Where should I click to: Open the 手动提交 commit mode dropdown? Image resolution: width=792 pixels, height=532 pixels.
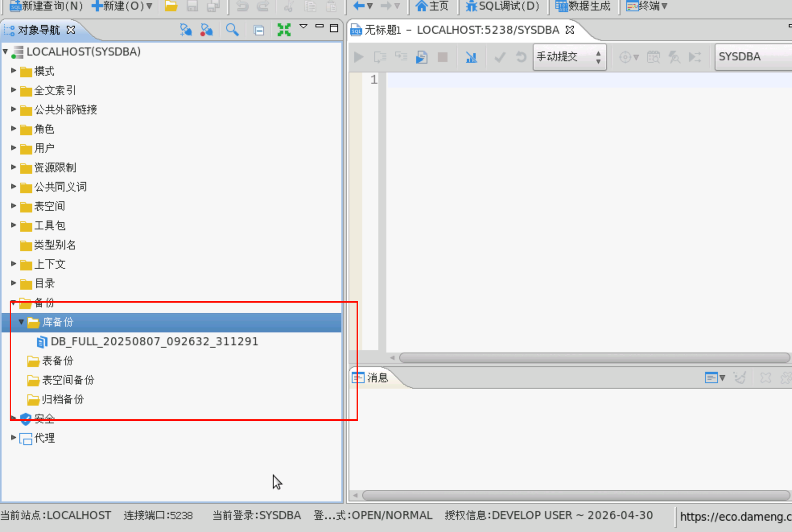[x=569, y=57]
